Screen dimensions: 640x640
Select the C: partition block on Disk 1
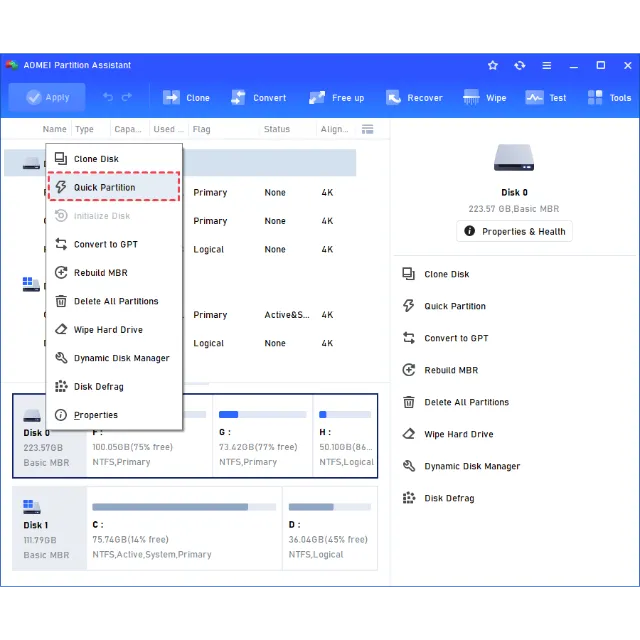184,530
